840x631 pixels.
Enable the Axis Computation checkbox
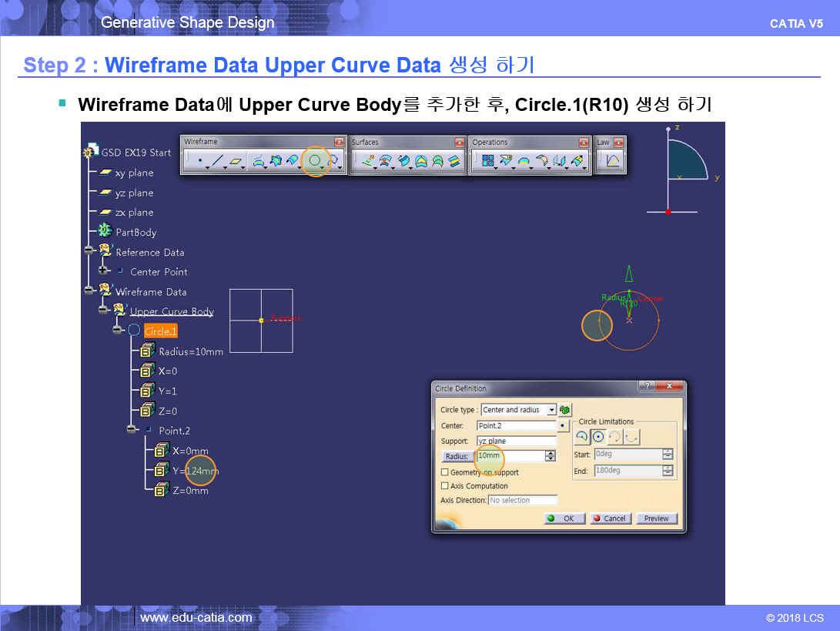[444, 486]
